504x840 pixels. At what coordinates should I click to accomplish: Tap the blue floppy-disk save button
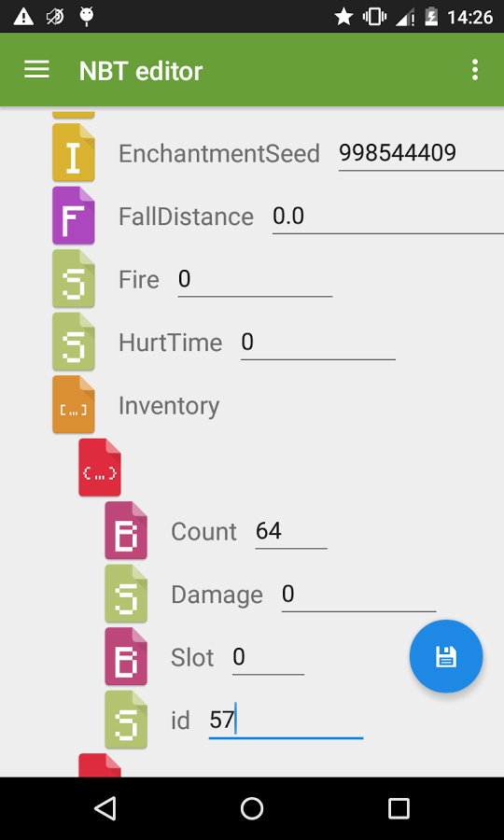tap(446, 656)
